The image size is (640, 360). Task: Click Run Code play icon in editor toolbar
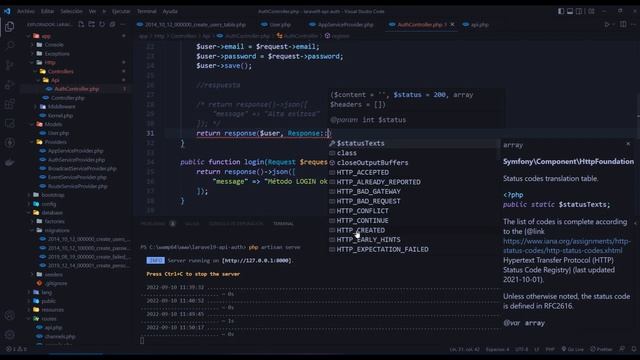tap(607, 24)
